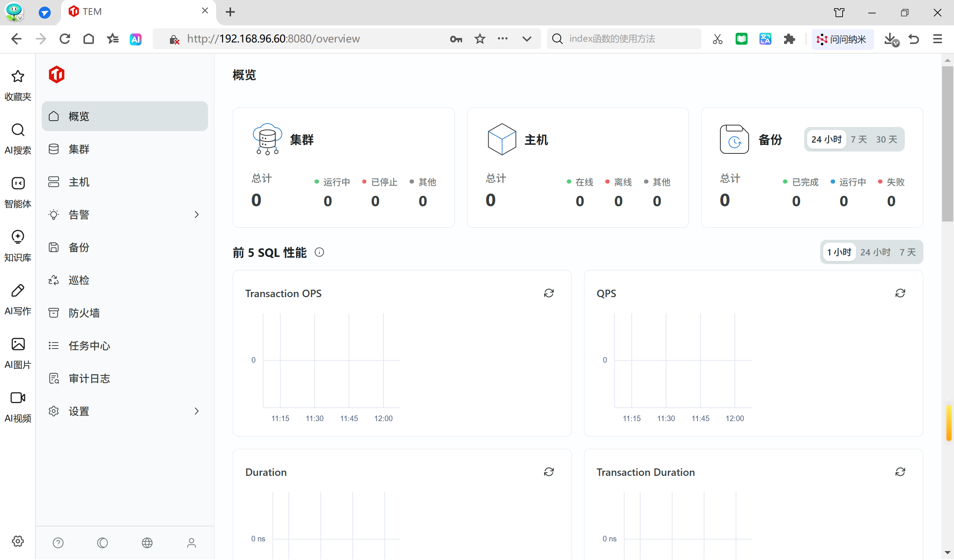Image resolution: width=954 pixels, height=560 pixels.
Task: Click the TEM logo in sidebar
Action: (x=56, y=74)
